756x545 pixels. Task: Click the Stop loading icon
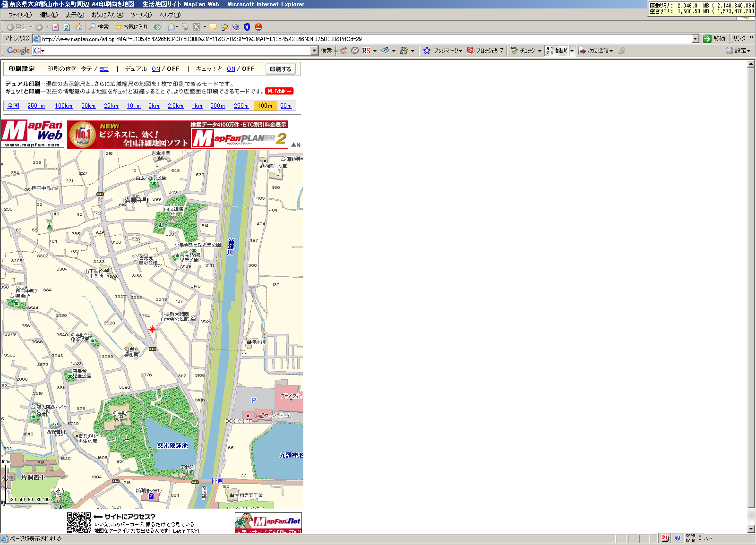pyautogui.click(x=55, y=27)
